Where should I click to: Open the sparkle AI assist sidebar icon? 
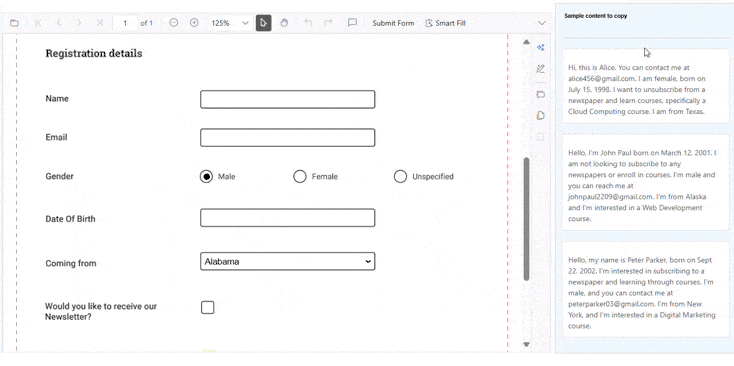pos(541,47)
